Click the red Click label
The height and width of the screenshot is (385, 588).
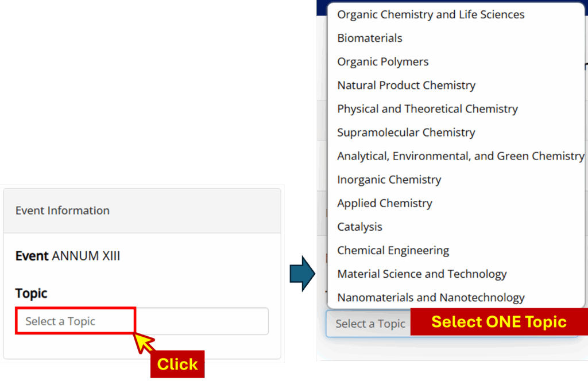pyautogui.click(x=177, y=364)
